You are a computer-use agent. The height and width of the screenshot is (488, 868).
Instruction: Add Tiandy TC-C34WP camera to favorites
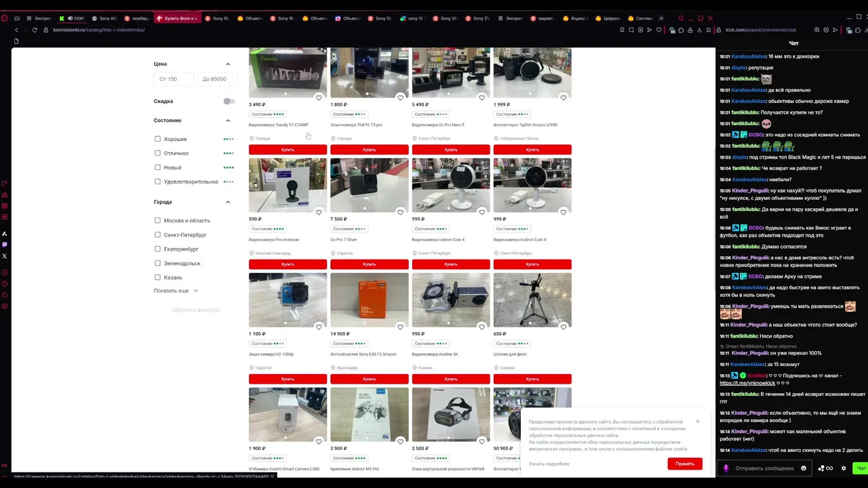point(319,98)
